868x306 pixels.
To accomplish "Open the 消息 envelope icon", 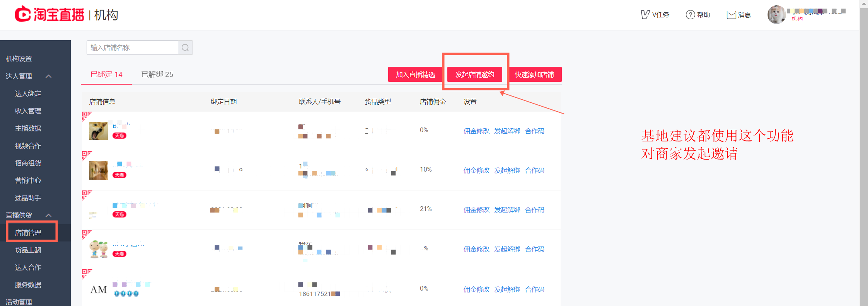I will tap(731, 15).
